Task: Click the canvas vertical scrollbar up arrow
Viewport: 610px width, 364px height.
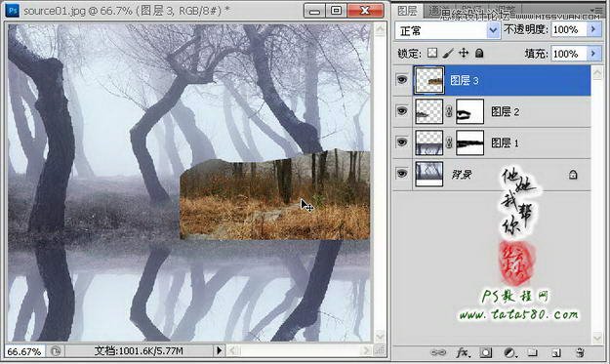Action: (x=380, y=29)
